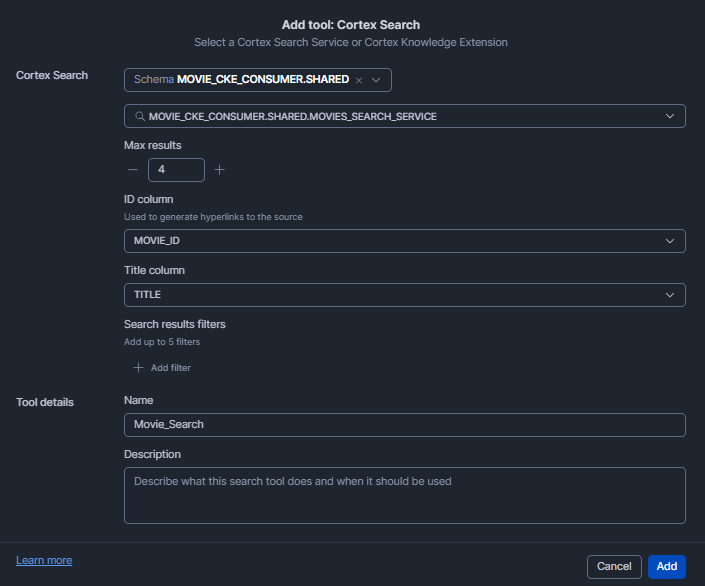This screenshot has height=586, width=705.
Task: Click the search magnifier icon in service field
Action: [x=140, y=116]
